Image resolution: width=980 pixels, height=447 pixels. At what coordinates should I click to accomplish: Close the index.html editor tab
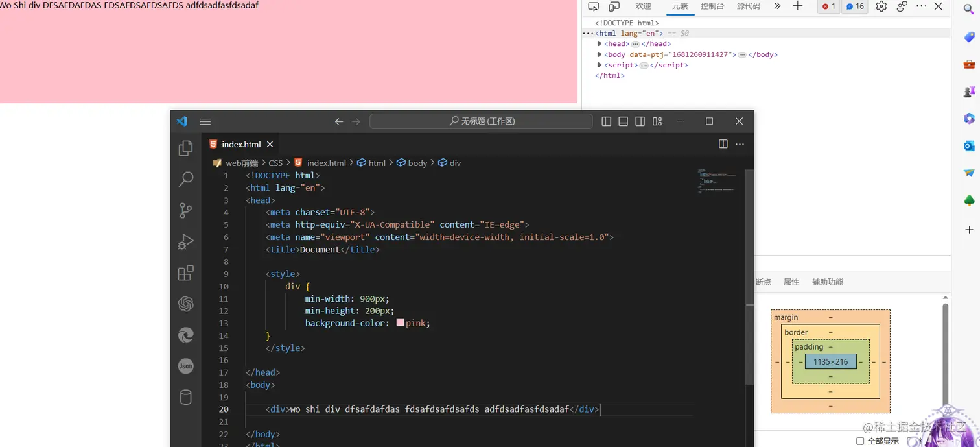(x=270, y=144)
